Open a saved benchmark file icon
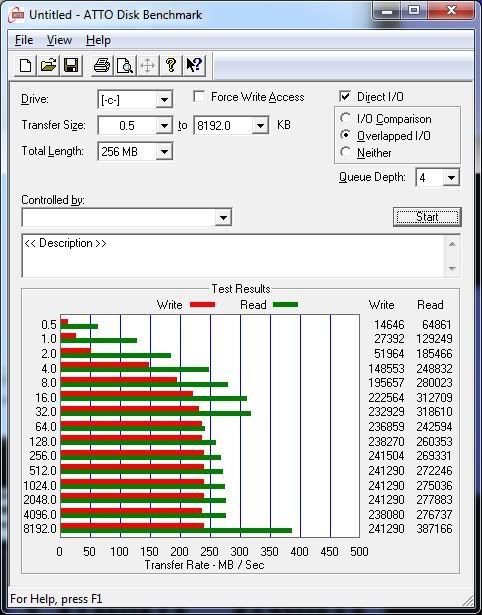The height and width of the screenshot is (615, 482). (48, 65)
